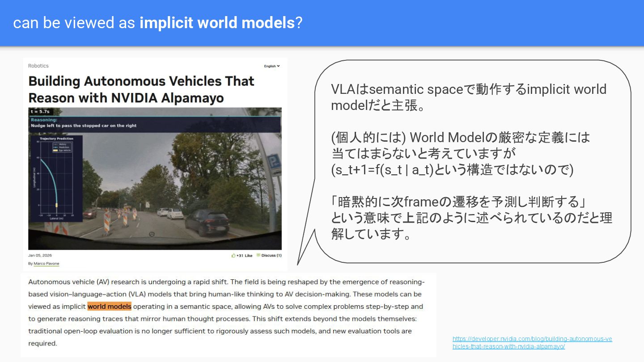
Task: Click the slide title 'implicit world models'
Action: (217, 23)
